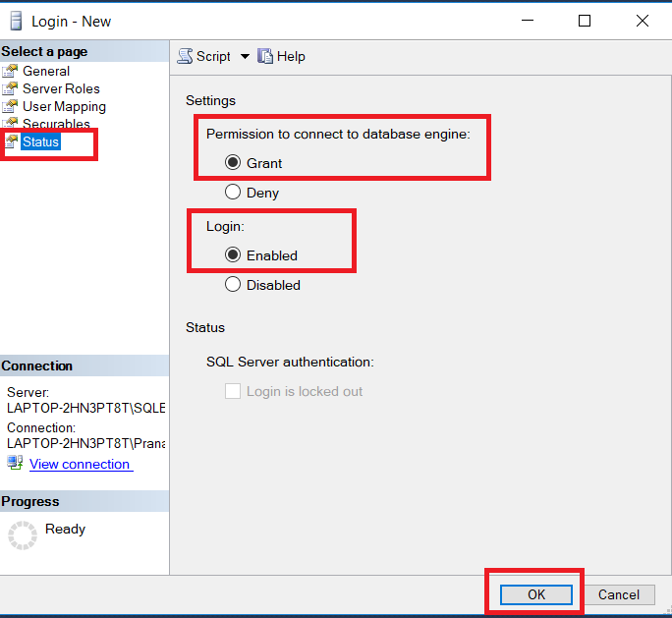
Task: Click the Cancel button
Action: [x=618, y=594]
